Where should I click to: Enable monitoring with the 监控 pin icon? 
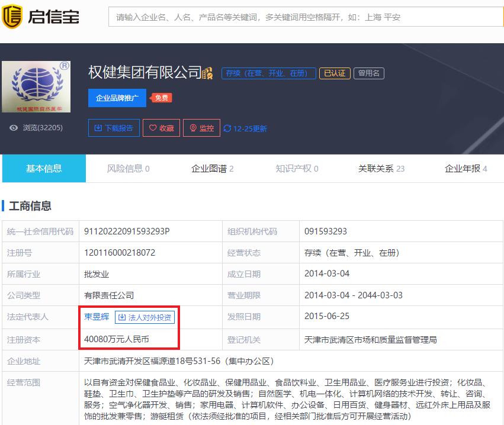pos(193,127)
